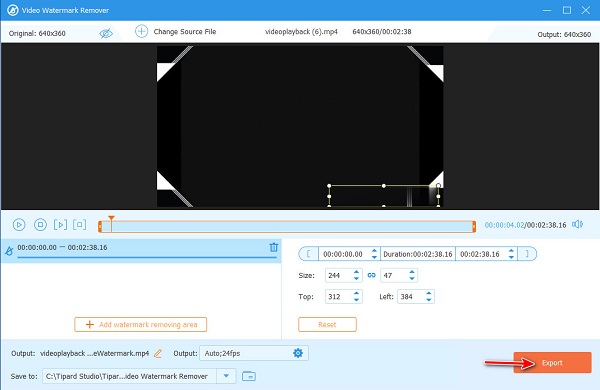Open the output folder icon
This screenshot has width=600, height=390.
point(249,376)
